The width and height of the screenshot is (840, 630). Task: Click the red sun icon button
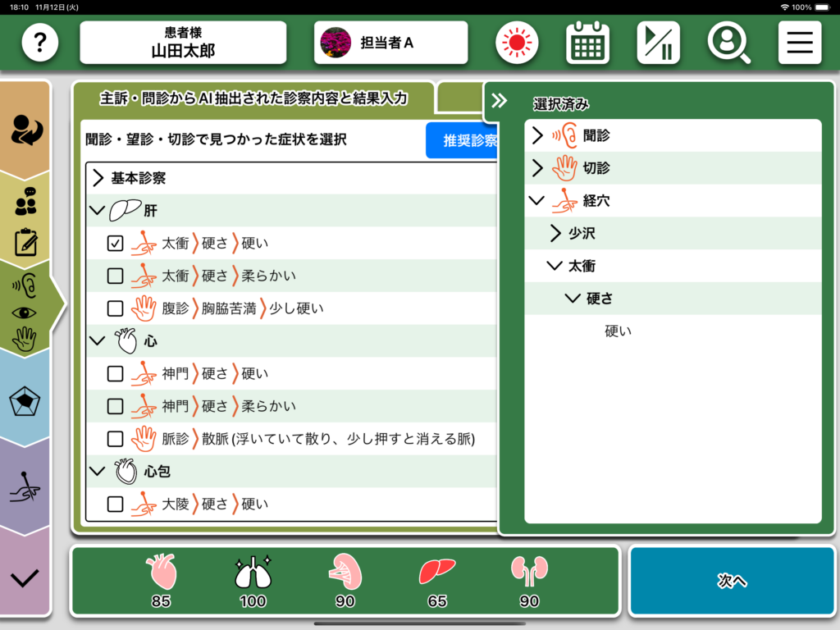[517, 43]
